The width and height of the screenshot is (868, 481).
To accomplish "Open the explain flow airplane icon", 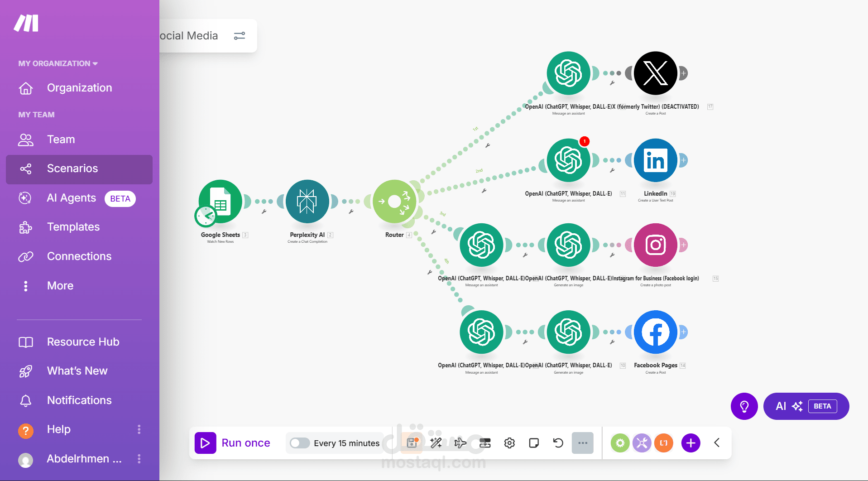I will [x=460, y=443].
